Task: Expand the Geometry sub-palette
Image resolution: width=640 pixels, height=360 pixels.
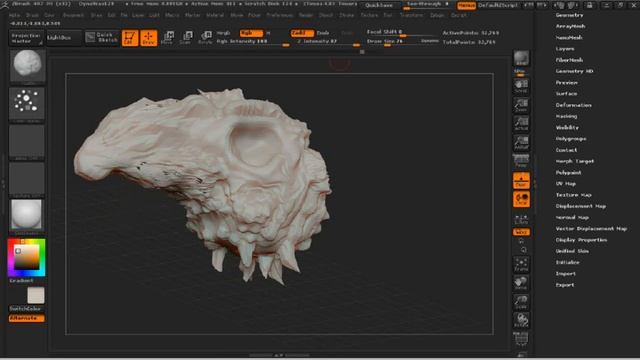Action: (569, 15)
